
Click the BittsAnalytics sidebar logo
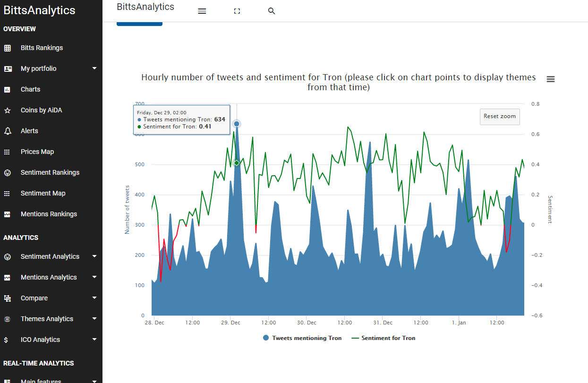point(40,10)
